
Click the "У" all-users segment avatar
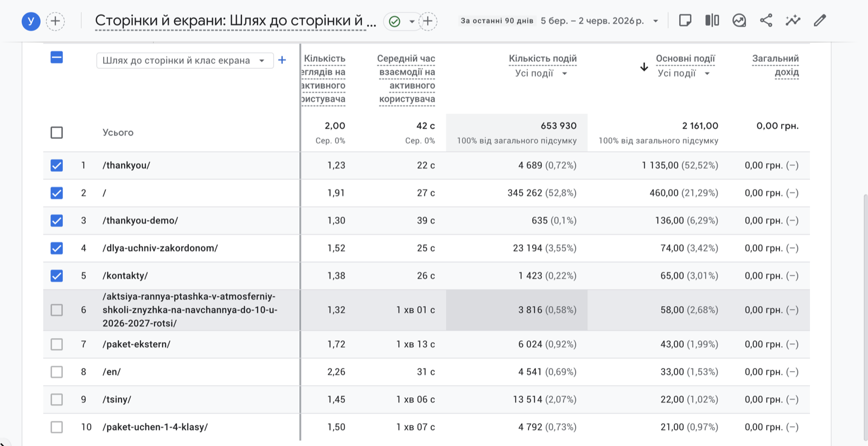coord(31,21)
